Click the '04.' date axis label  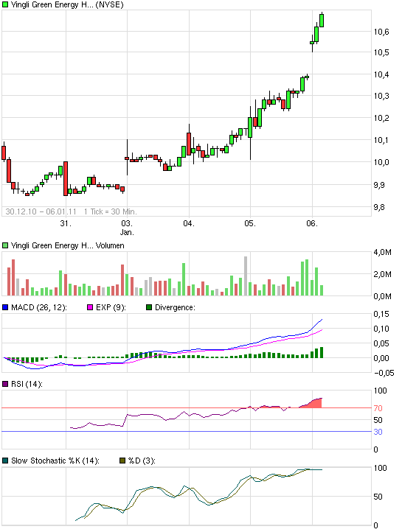pos(188,223)
